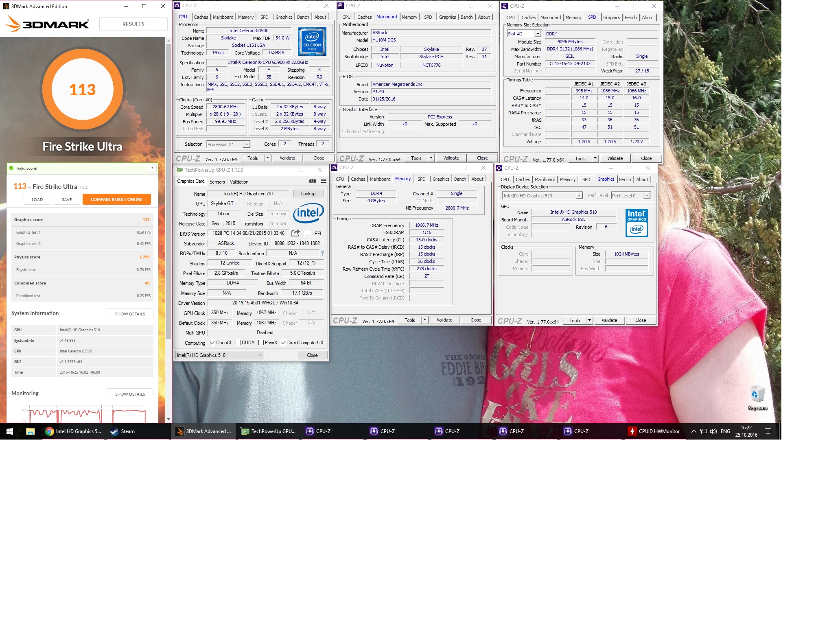Image resolution: width=840 pixels, height=630 pixels.
Task: Open Recycle Bin desktop icon
Action: click(757, 398)
